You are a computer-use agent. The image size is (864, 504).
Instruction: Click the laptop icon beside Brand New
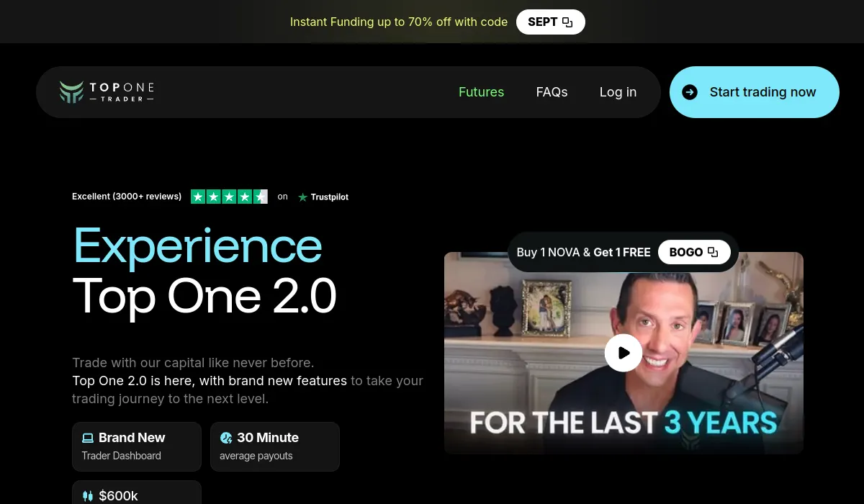point(88,438)
